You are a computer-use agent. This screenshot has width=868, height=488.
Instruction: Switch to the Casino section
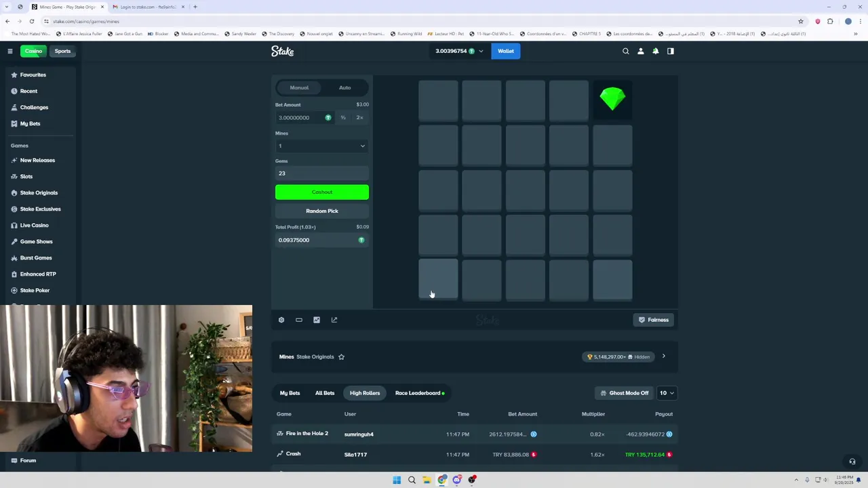(x=33, y=51)
